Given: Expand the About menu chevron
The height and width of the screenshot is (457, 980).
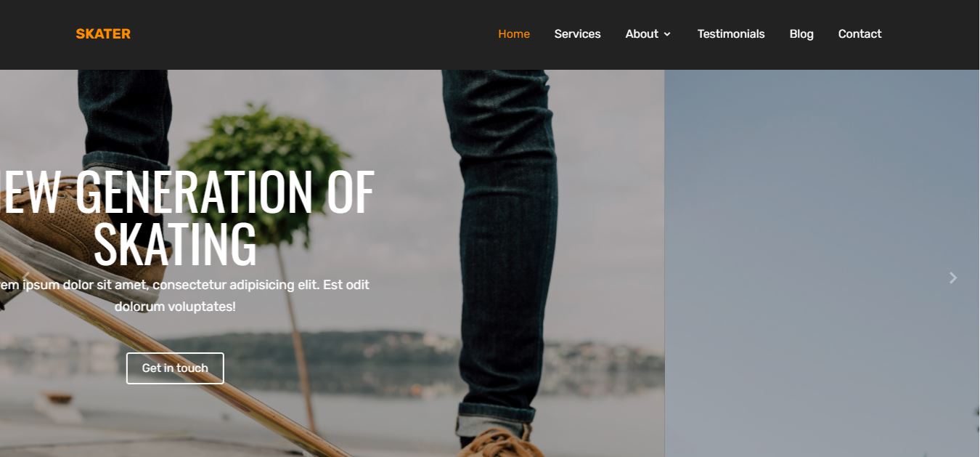Looking at the screenshot, I should 667,34.
